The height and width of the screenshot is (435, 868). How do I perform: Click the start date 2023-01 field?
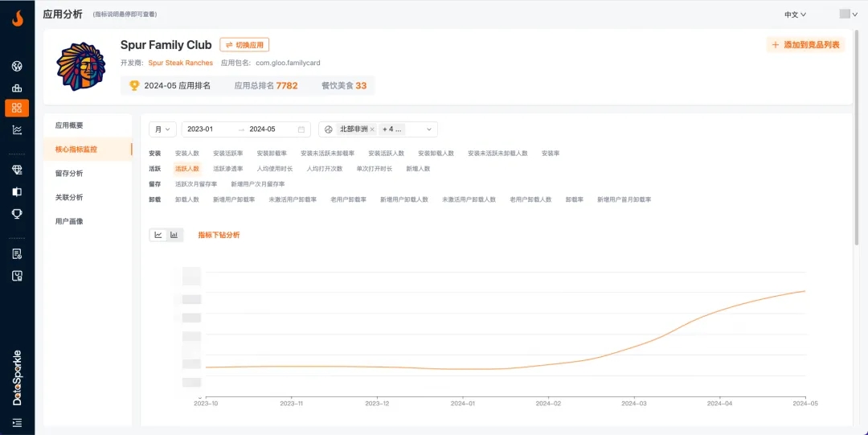point(199,129)
